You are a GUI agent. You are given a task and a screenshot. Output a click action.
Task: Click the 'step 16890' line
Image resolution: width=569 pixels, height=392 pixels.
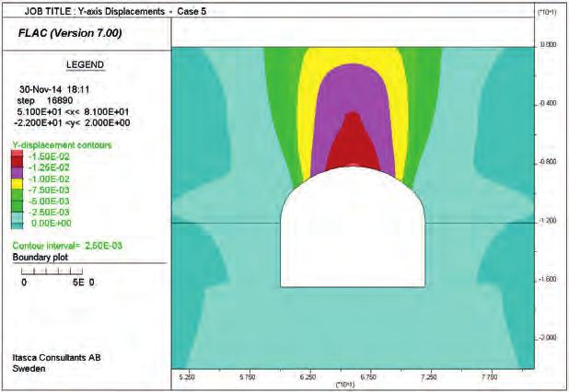(45, 100)
